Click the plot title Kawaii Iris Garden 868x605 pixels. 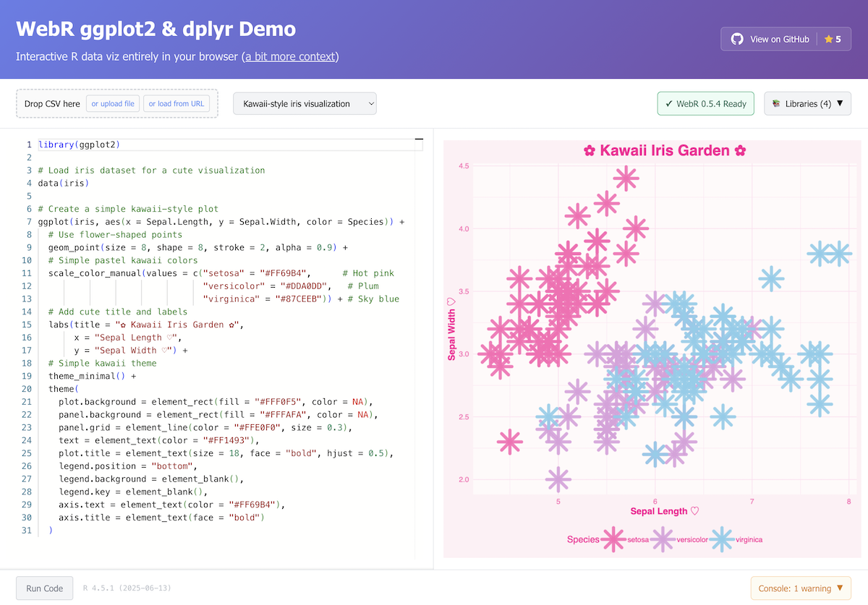point(664,151)
